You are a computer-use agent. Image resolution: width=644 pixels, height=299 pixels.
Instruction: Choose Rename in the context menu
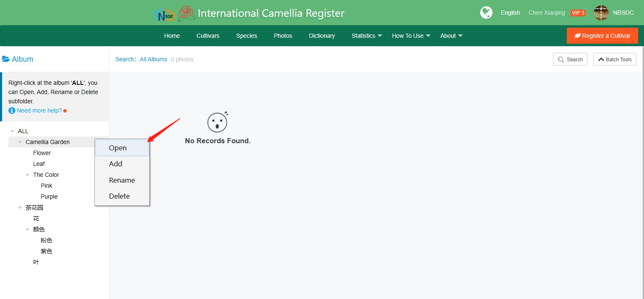pyautogui.click(x=122, y=180)
